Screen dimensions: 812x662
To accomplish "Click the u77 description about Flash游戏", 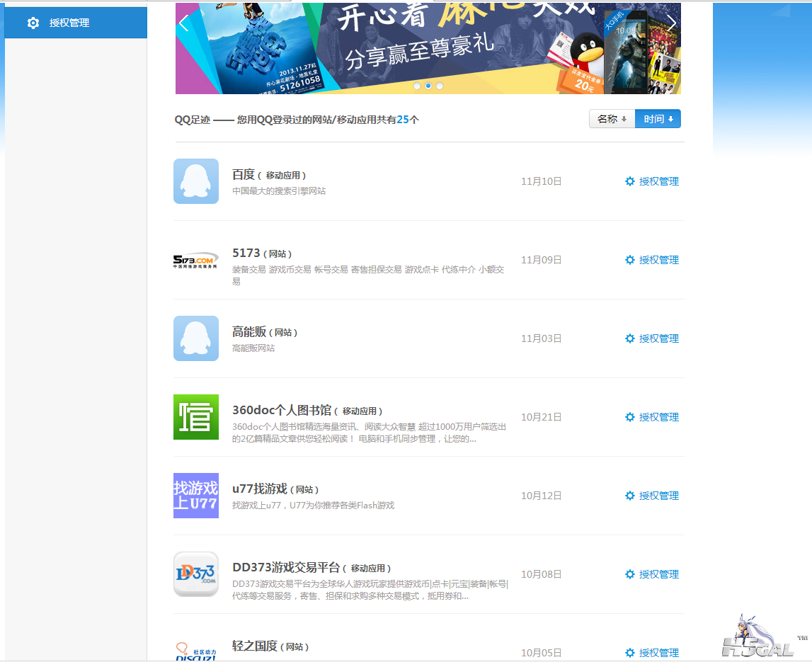I will pos(313,506).
